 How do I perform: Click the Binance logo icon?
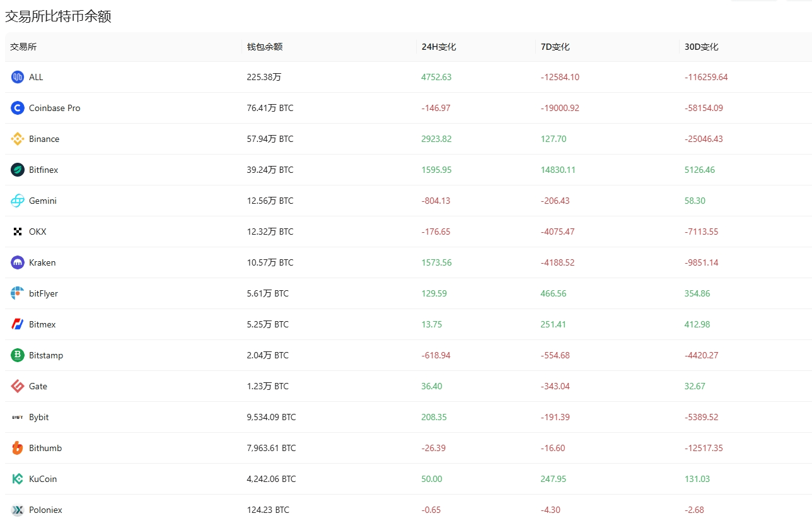tap(18, 139)
